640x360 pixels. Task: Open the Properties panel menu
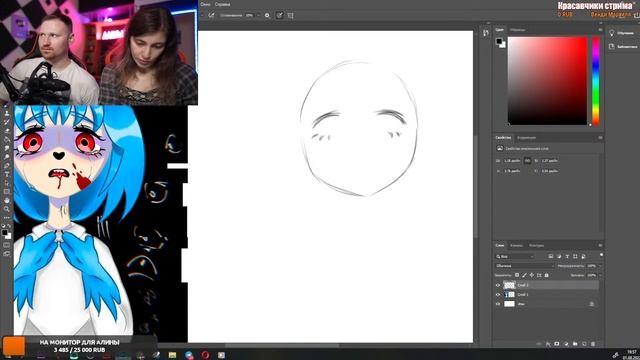pyautogui.click(x=600, y=138)
